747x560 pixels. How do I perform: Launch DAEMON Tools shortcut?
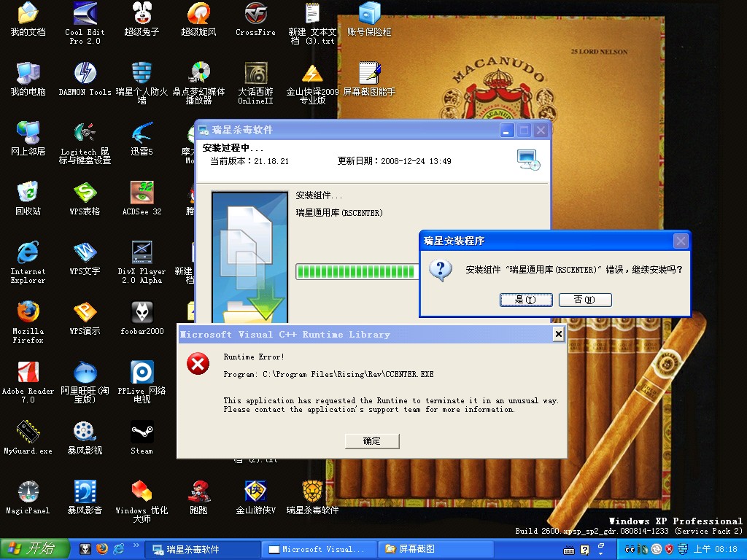tap(85, 79)
